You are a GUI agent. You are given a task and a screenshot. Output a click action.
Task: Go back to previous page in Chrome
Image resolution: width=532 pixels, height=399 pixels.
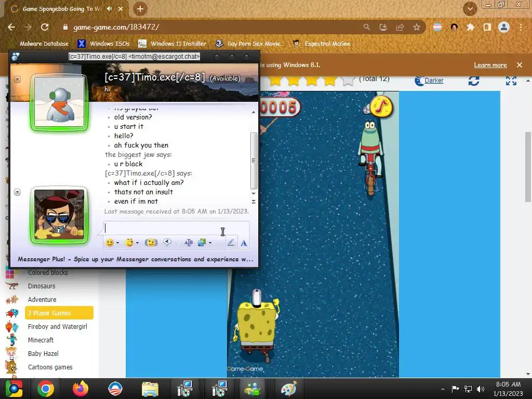[x=11, y=27]
